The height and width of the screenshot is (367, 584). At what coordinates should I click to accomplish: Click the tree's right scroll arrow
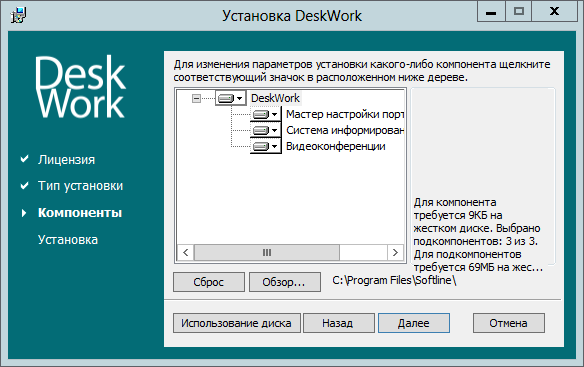396,253
